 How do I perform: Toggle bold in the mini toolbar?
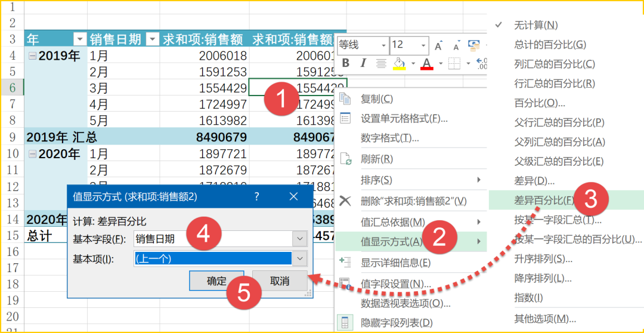(x=346, y=63)
